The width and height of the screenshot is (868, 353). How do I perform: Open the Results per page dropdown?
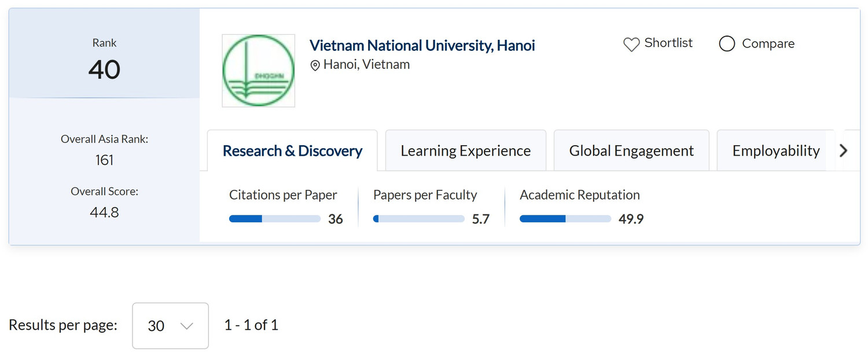coord(170,326)
